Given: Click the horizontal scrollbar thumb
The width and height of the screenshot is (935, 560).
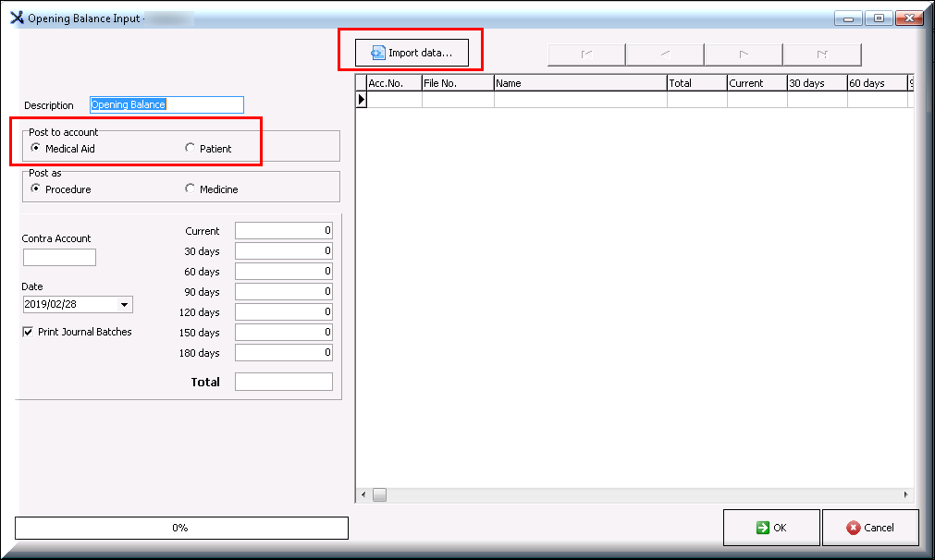Looking at the screenshot, I should [380, 494].
